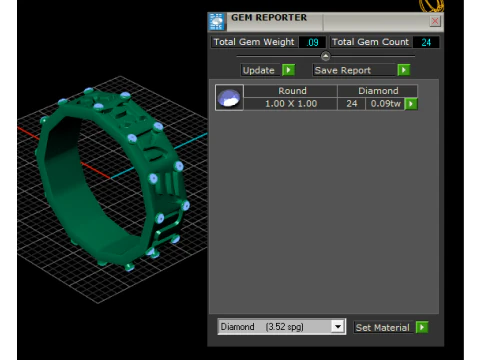480x360 pixels.
Task: Open the Diamond (3.52 spg) dropdown arrow
Action: [x=338, y=327]
